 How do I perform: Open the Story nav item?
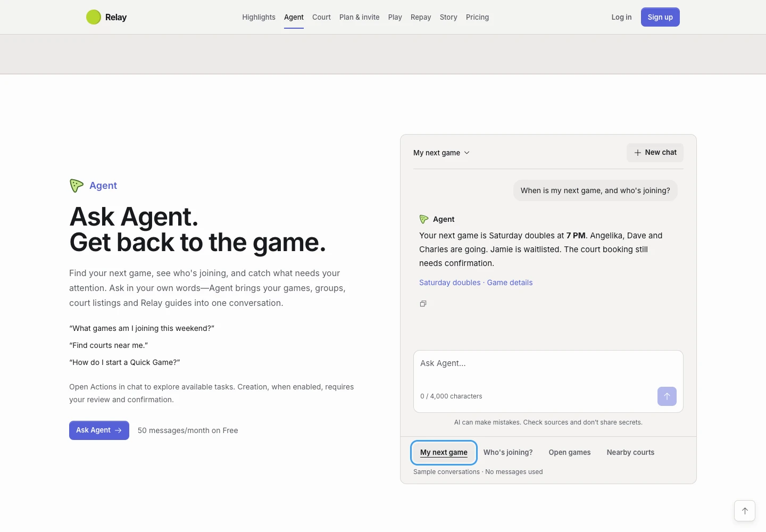448,17
